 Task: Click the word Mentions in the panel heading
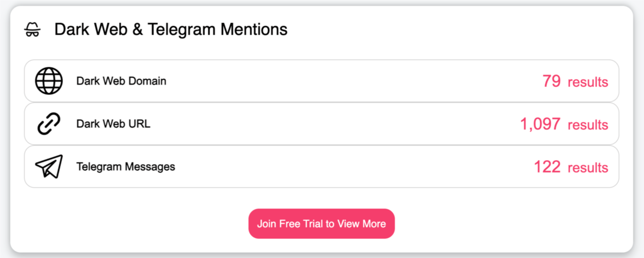click(254, 29)
